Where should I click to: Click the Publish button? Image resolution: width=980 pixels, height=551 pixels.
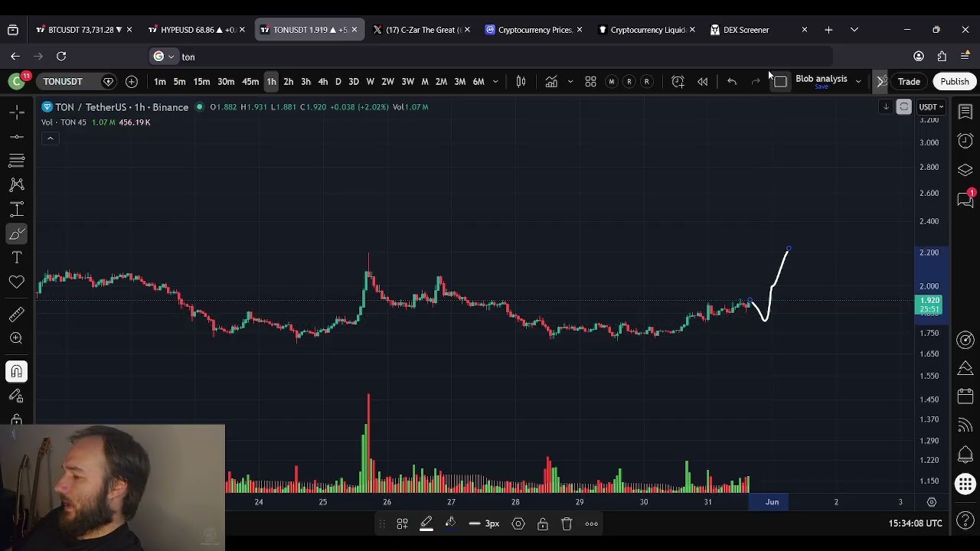pos(955,81)
